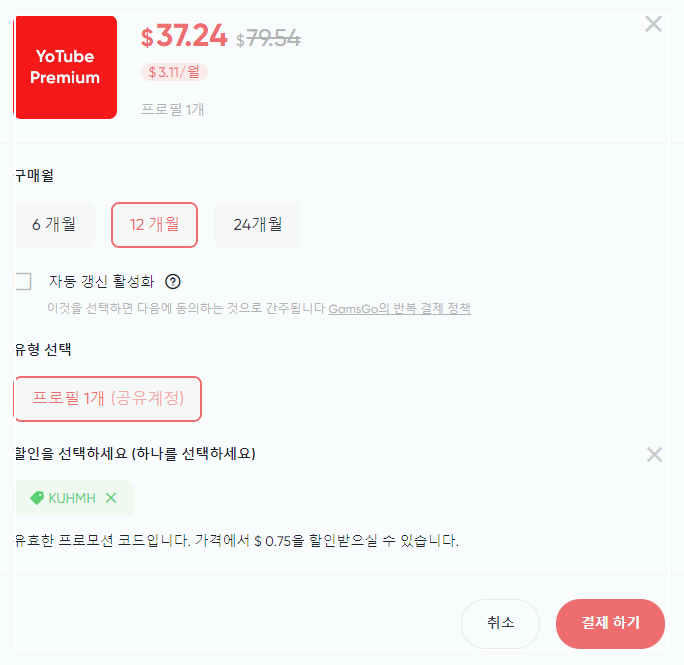Click the $37.24 discounted price
The image size is (684, 665).
(184, 35)
